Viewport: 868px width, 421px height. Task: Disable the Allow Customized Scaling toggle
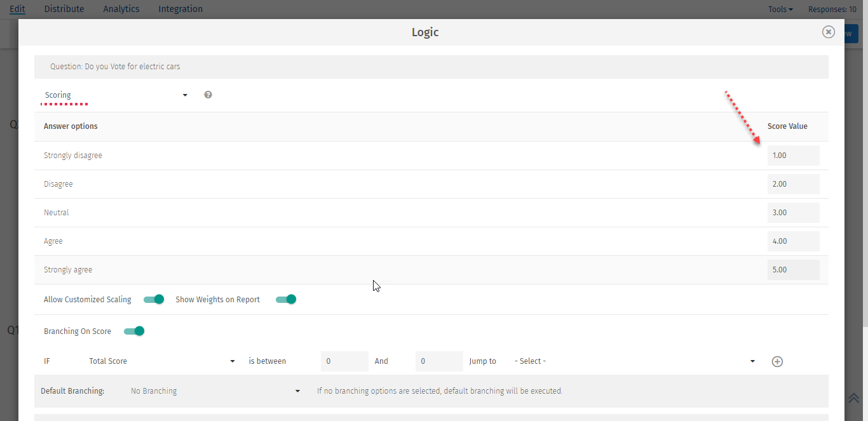[153, 298]
